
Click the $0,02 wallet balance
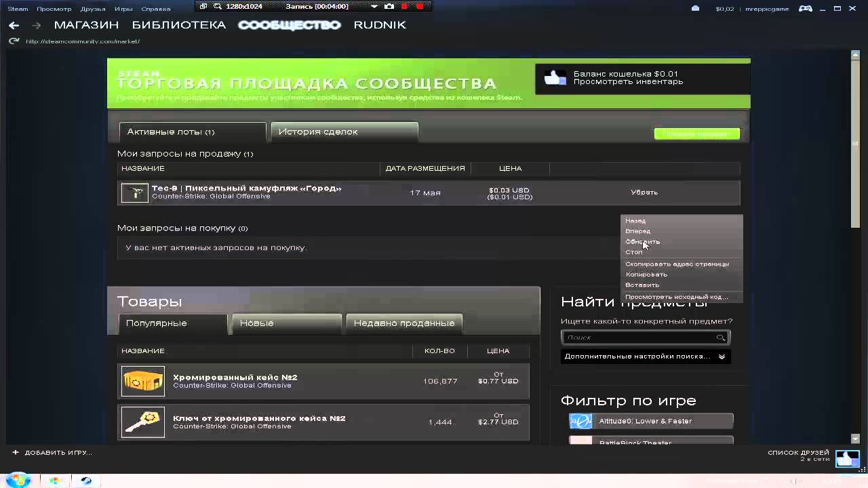[x=725, y=9]
